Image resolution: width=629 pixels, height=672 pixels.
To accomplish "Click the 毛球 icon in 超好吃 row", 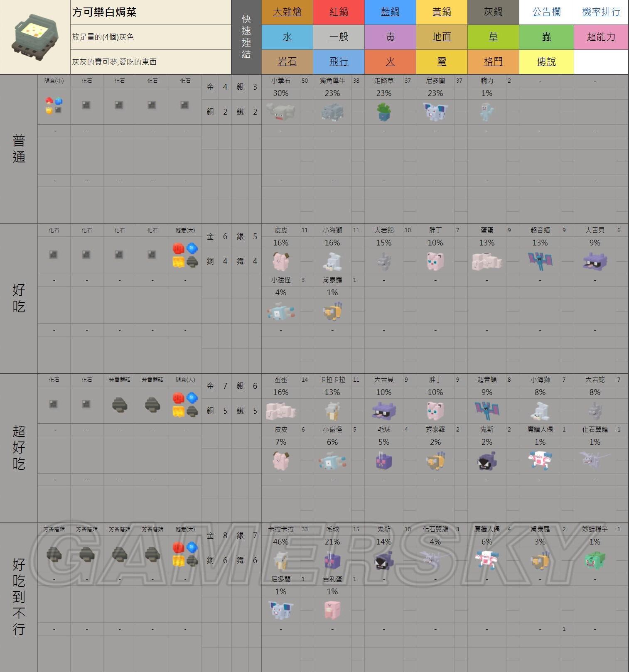I will click(384, 461).
